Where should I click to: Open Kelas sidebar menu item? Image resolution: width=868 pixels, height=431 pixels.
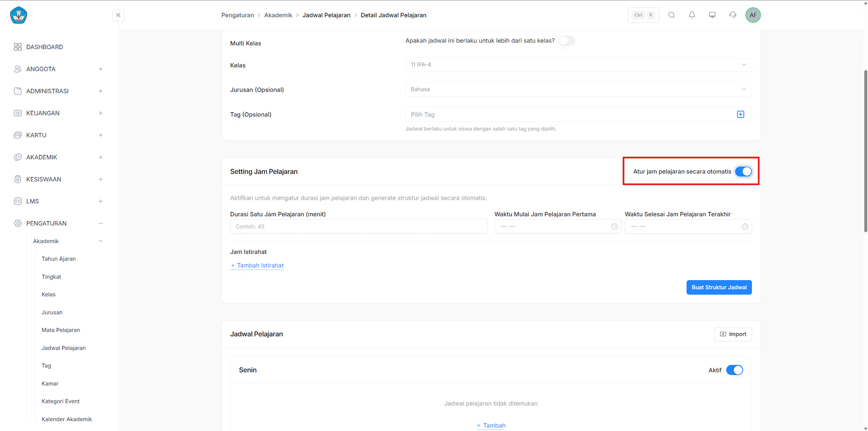pyautogui.click(x=49, y=294)
